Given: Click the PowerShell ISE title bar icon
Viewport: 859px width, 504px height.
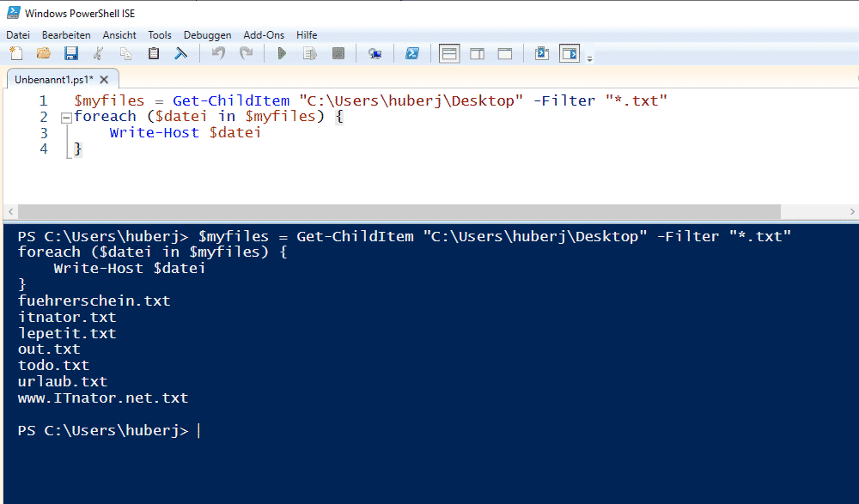Looking at the screenshot, I should click(x=13, y=13).
